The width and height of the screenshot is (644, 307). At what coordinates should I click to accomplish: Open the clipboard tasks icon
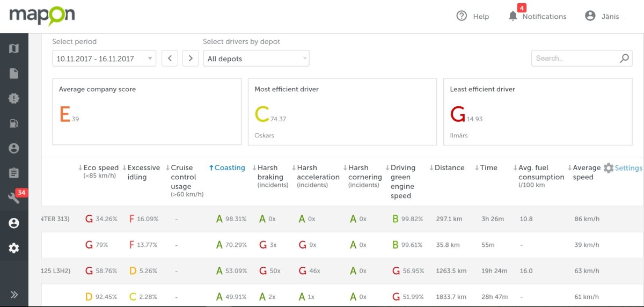click(x=14, y=173)
